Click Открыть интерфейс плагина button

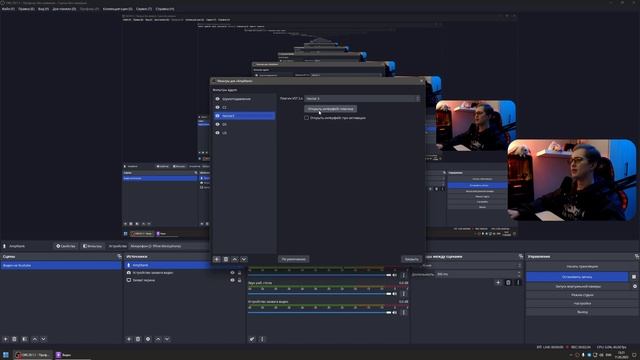tap(331, 109)
